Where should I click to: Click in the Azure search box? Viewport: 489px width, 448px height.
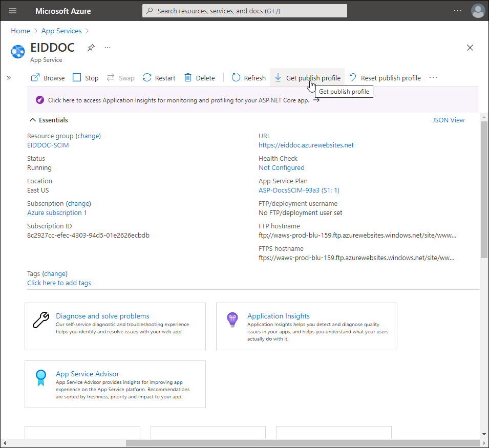[x=245, y=11]
